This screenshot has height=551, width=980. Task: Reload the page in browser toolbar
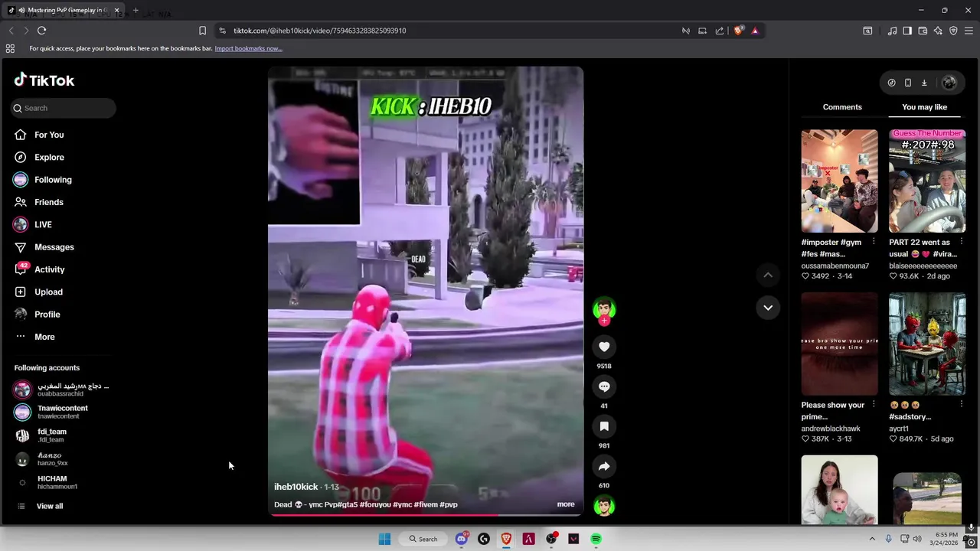pos(41,31)
